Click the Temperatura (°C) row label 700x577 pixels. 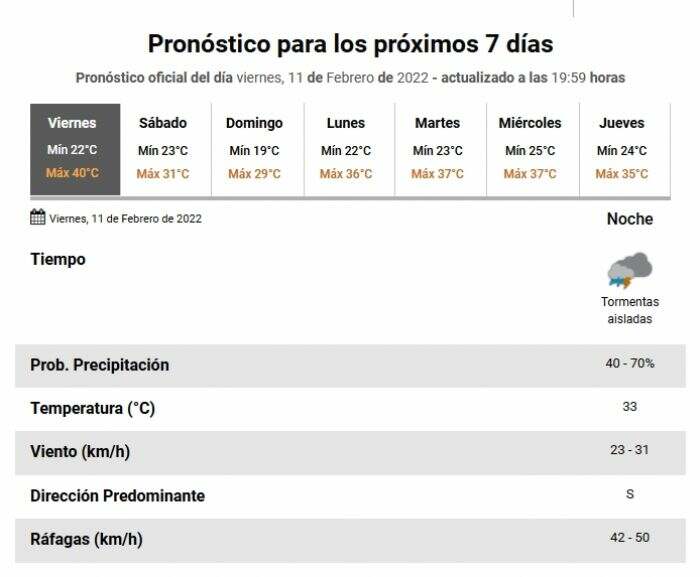[92, 408]
